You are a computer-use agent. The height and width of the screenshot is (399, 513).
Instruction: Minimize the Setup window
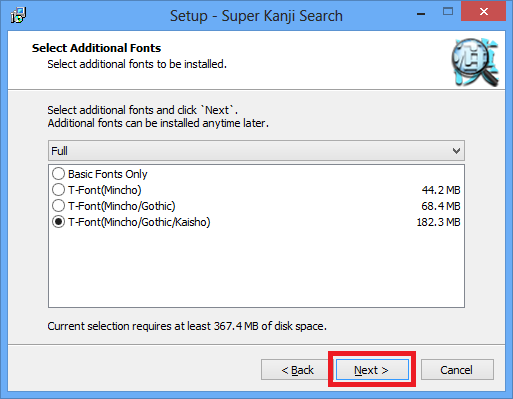pos(421,14)
